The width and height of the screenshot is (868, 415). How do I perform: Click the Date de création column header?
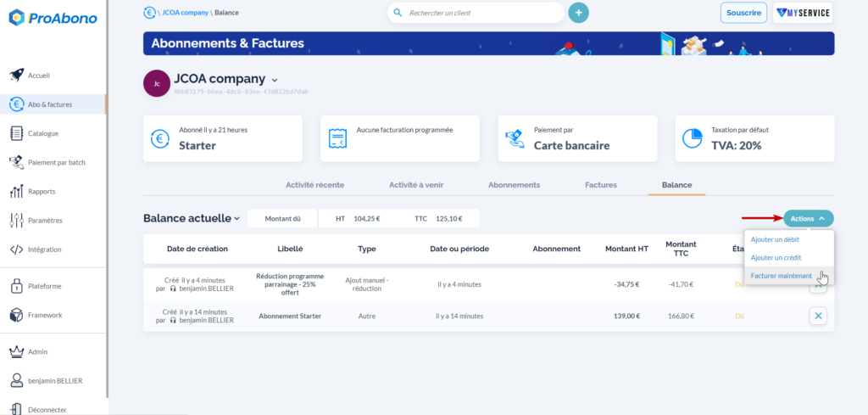coord(197,249)
